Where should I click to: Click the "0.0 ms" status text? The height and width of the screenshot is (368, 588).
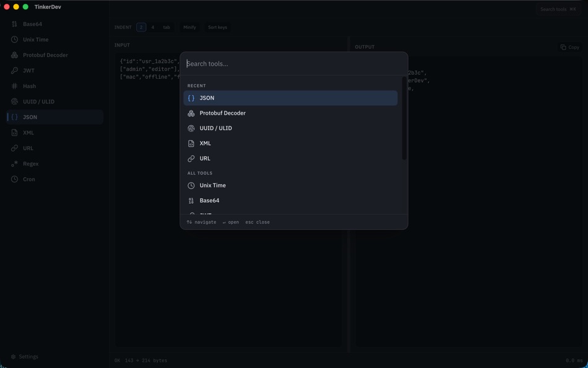pyautogui.click(x=574, y=361)
